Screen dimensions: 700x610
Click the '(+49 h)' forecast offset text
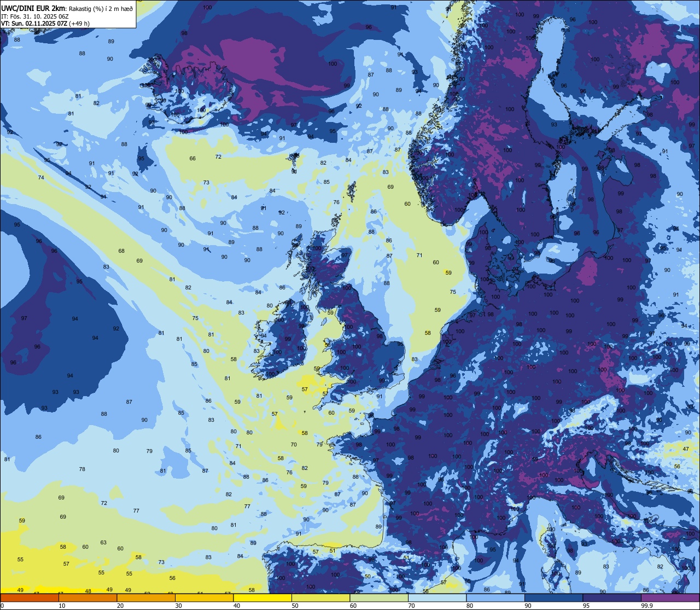point(79,24)
